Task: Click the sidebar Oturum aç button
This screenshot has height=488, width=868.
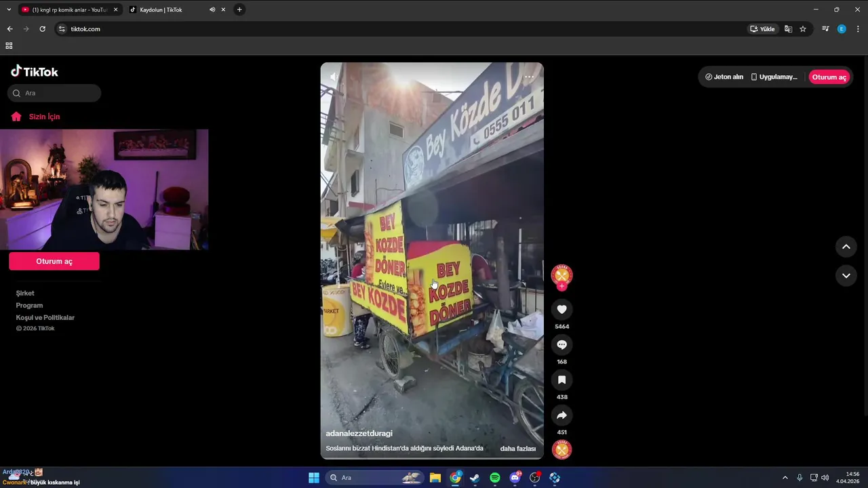Action: click(54, 261)
